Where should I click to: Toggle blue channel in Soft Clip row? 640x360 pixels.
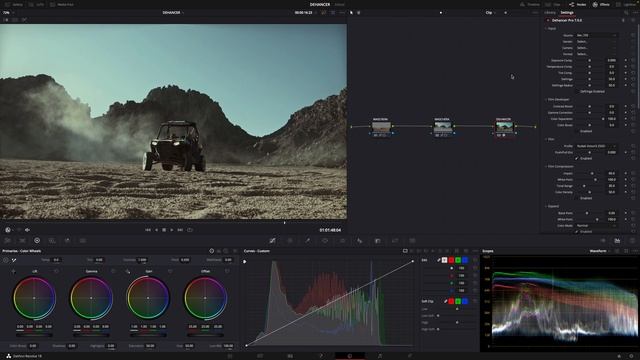pos(465,301)
